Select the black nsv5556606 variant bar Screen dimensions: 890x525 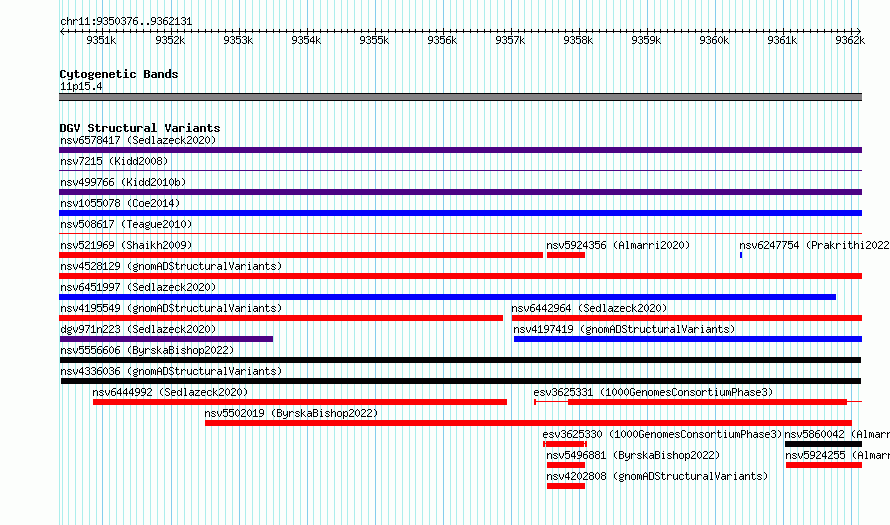point(460,360)
